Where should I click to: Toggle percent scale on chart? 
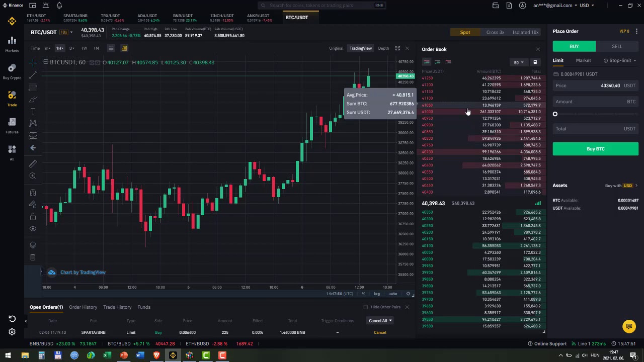(363, 294)
